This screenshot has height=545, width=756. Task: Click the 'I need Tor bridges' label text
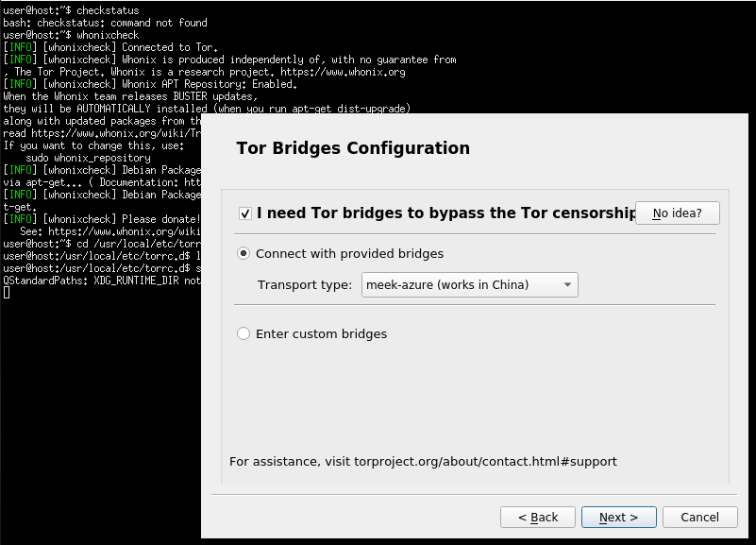coord(446,213)
